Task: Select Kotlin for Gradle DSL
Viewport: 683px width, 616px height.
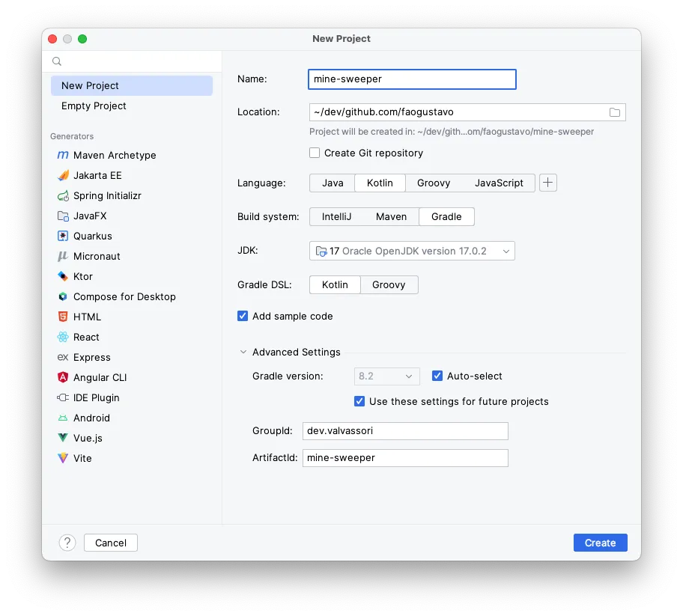Action: click(x=335, y=284)
